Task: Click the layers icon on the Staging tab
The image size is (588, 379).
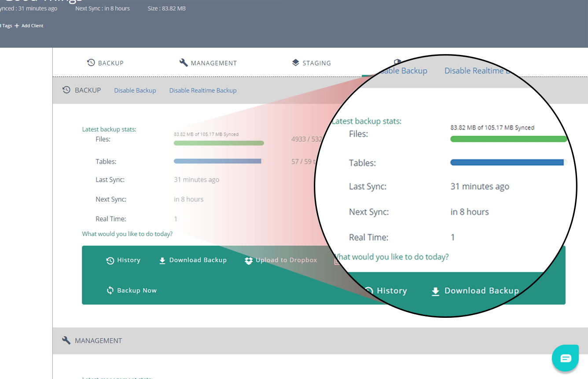Action: pyautogui.click(x=295, y=63)
